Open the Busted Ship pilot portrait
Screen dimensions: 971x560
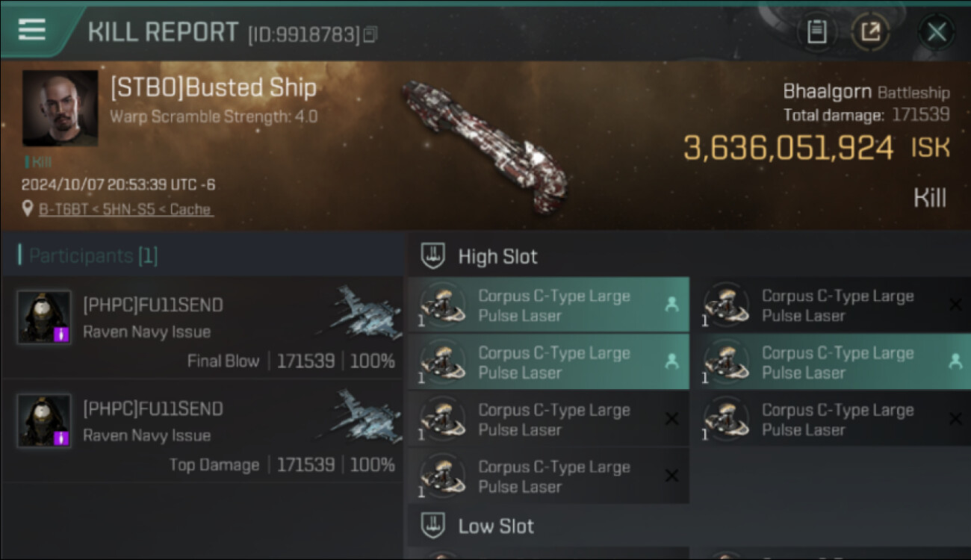tap(60, 108)
